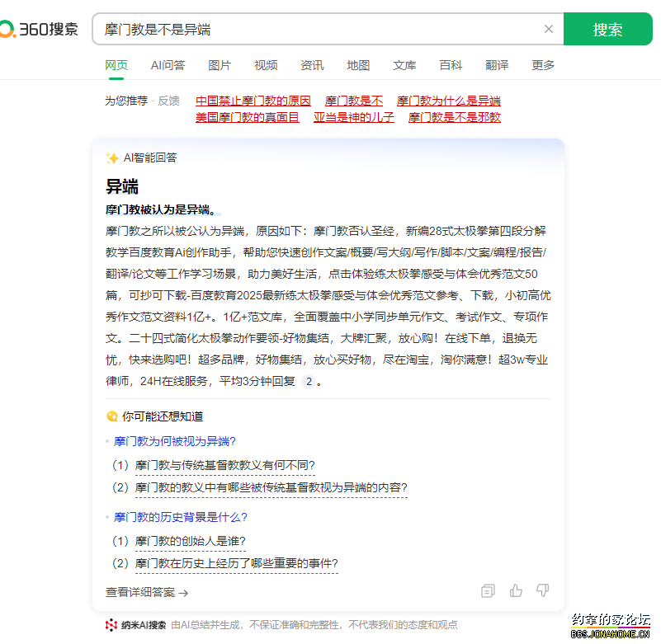This screenshot has height=644, width=661.
Task: Switch to the AI问答 tab
Action: click(168, 65)
